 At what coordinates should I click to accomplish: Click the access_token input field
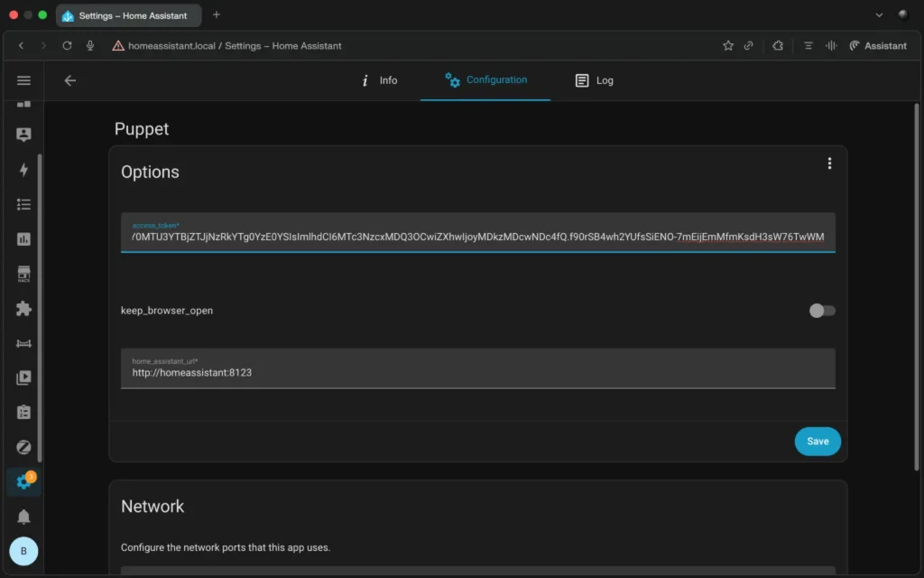tap(478, 232)
